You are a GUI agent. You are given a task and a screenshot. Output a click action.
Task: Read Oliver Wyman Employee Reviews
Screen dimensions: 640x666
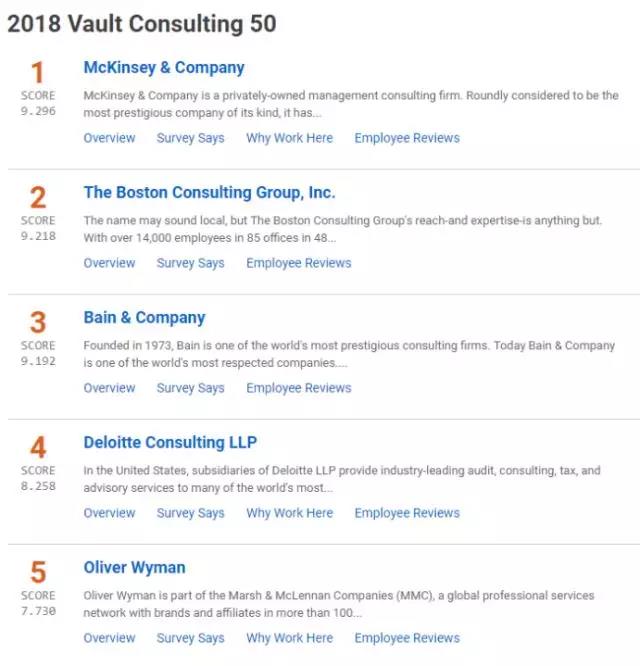coord(407,638)
